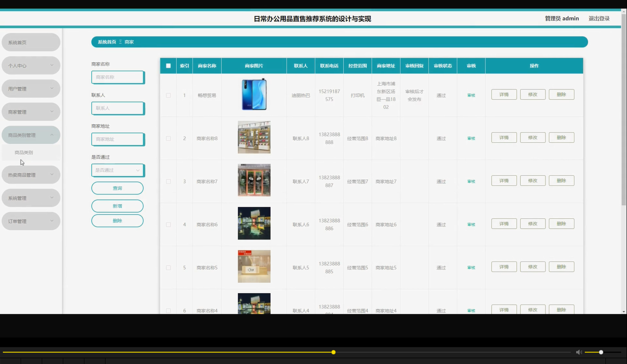The width and height of the screenshot is (627, 364).
Task: Expand the 用户管理 sidebar section
Action: pyautogui.click(x=31, y=88)
